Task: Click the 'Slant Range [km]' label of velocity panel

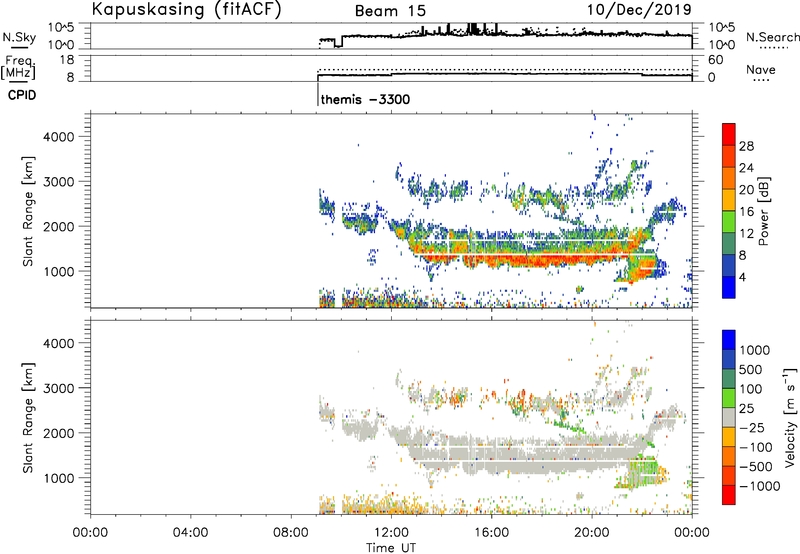Action: [28, 418]
